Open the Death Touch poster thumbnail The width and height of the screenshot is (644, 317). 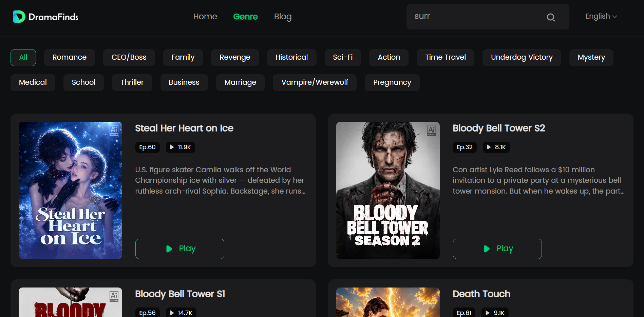(388, 302)
